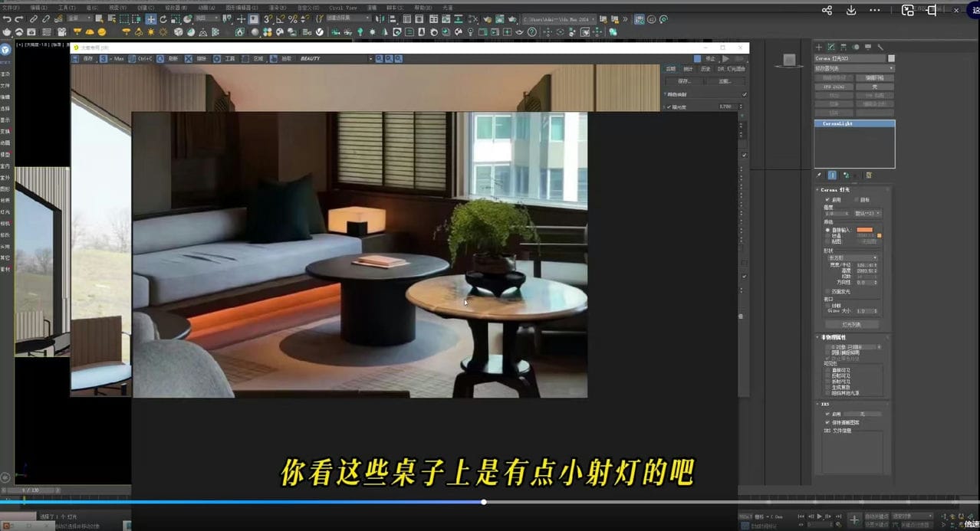Click the video download icon
This screenshot has height=531, width=980.
coord(851,10)
